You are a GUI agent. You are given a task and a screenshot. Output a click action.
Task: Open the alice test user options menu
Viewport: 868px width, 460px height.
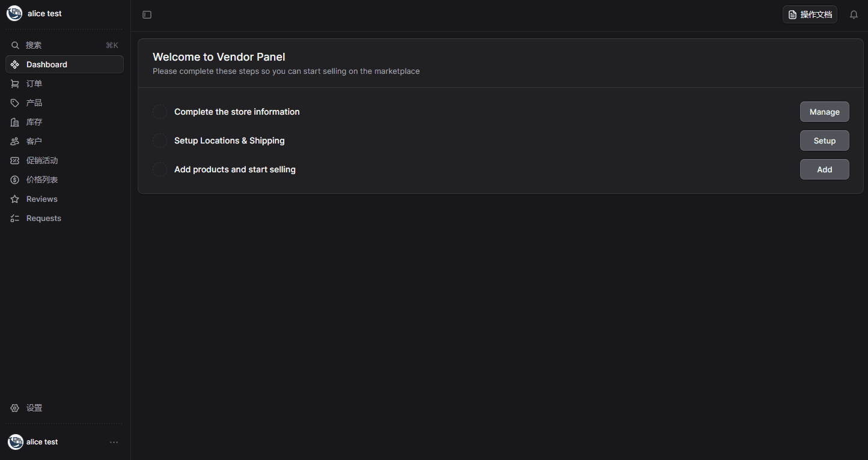[x=114, y=443]
